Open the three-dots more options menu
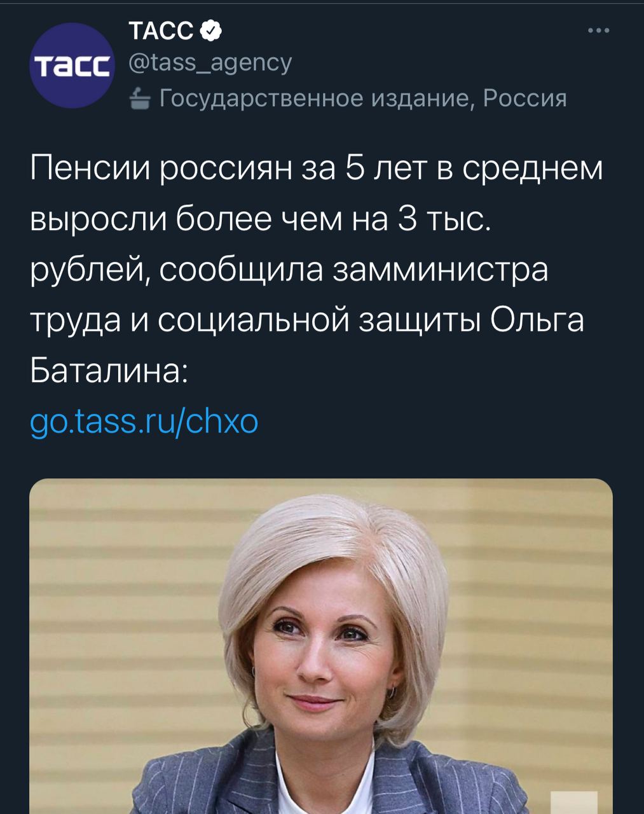 pos(598,31)
